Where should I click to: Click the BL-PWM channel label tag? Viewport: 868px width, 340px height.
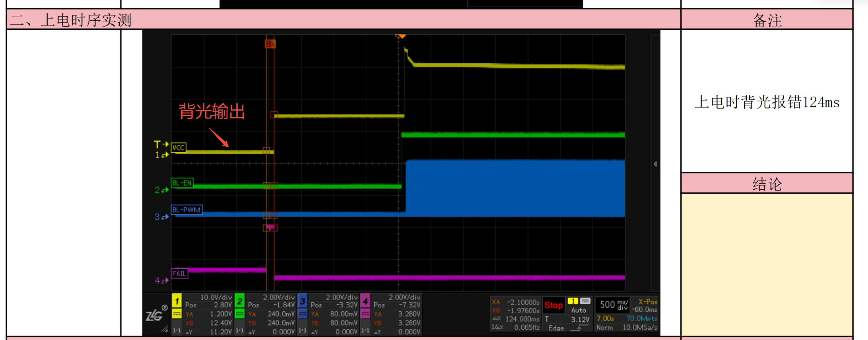pos(186,210)
